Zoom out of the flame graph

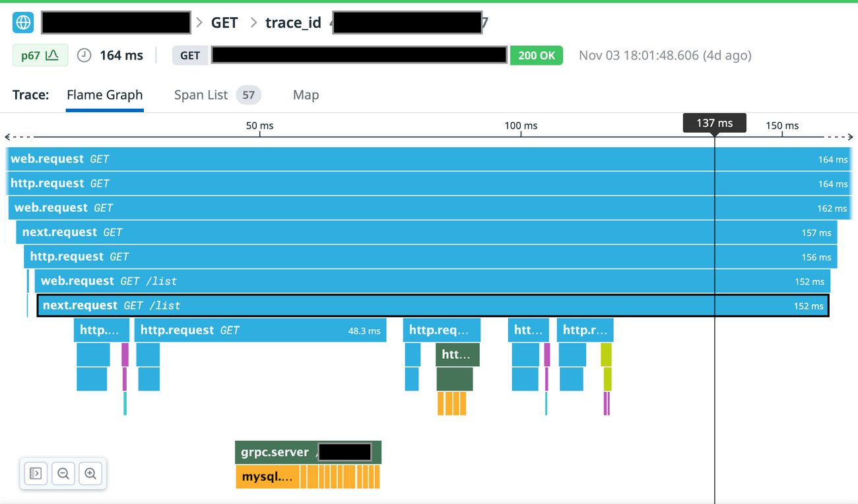[x=63, y=473]
